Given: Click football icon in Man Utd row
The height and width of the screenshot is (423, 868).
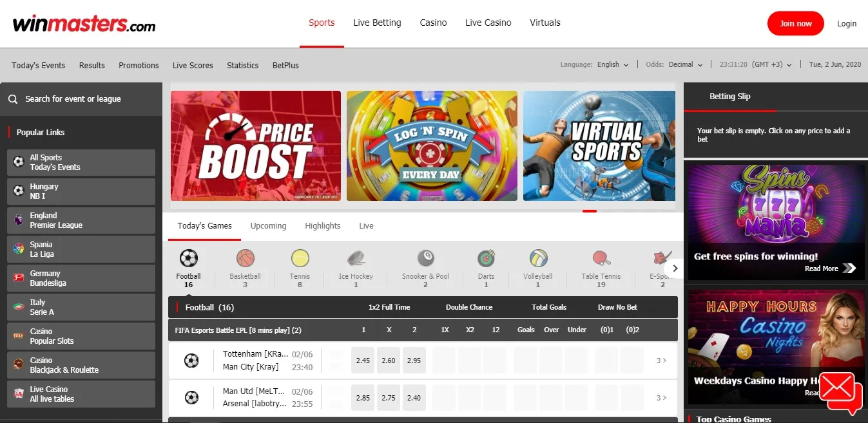Looking at the screenshot, I should [191, 398].
